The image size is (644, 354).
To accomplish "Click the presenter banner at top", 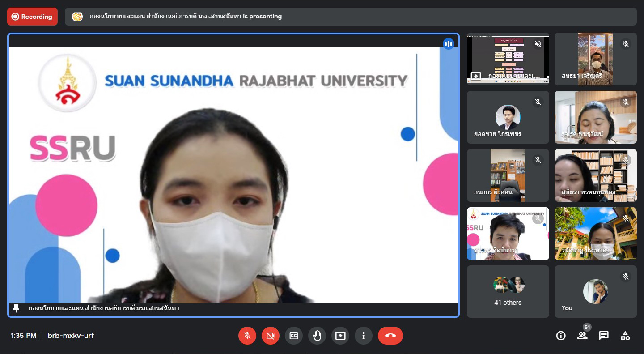I will tap(350, 17).
